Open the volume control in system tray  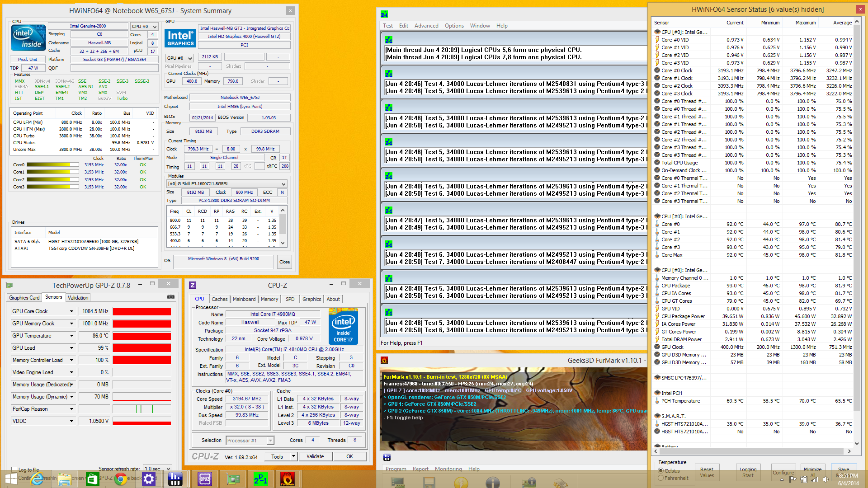tap(826, 479)
